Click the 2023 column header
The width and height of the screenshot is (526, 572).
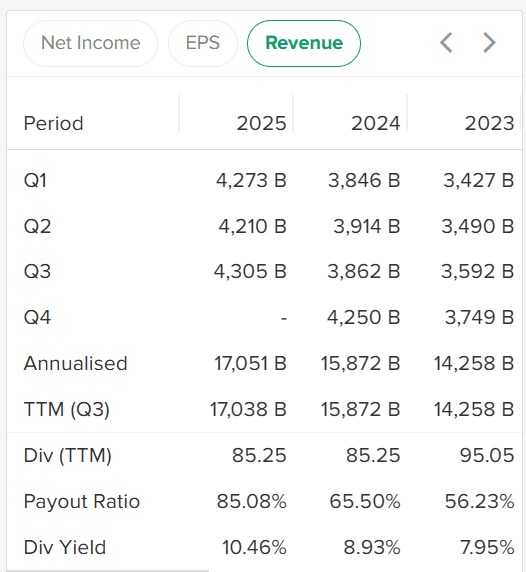(x=490, y=123)
